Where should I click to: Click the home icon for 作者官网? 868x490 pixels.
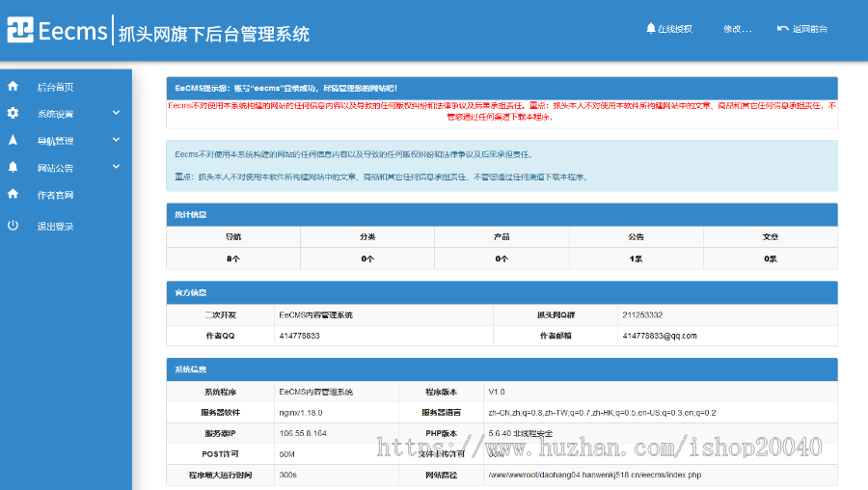pos(13,194)
